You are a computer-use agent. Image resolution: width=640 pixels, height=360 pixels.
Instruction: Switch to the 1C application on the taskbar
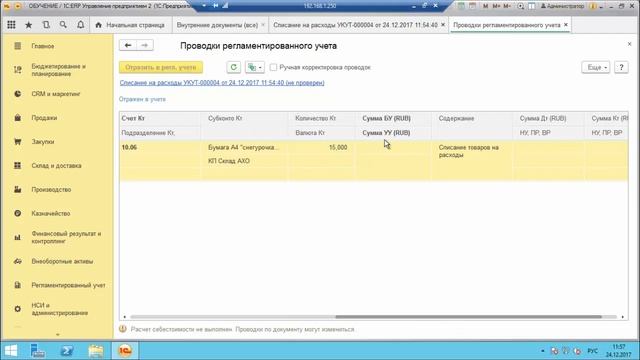click(125, 351)
